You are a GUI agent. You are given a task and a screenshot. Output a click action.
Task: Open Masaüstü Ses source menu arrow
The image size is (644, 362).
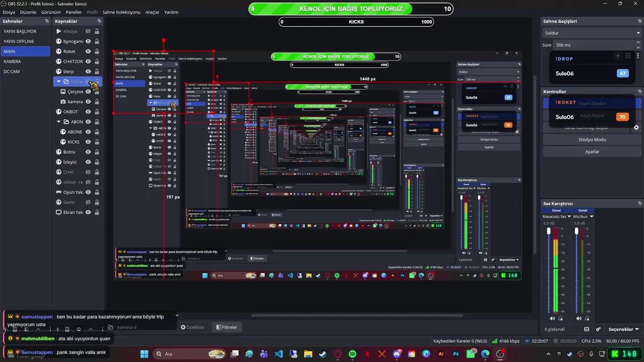coord(570,217)
